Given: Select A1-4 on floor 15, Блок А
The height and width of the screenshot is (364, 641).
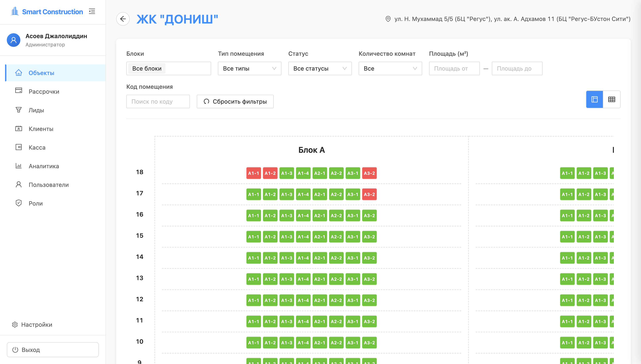Looking at the screenshot, I should click(x=303, y=236).
